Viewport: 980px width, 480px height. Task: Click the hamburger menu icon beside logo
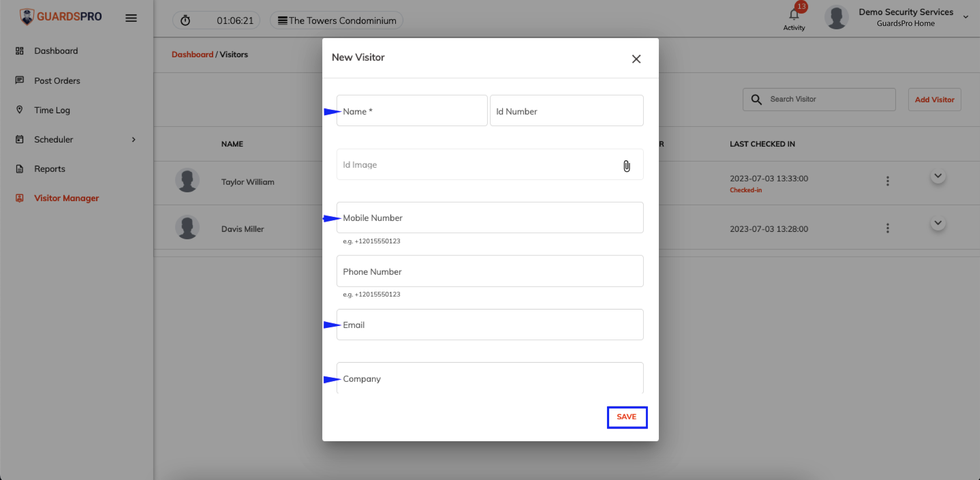tap(131, 18)
